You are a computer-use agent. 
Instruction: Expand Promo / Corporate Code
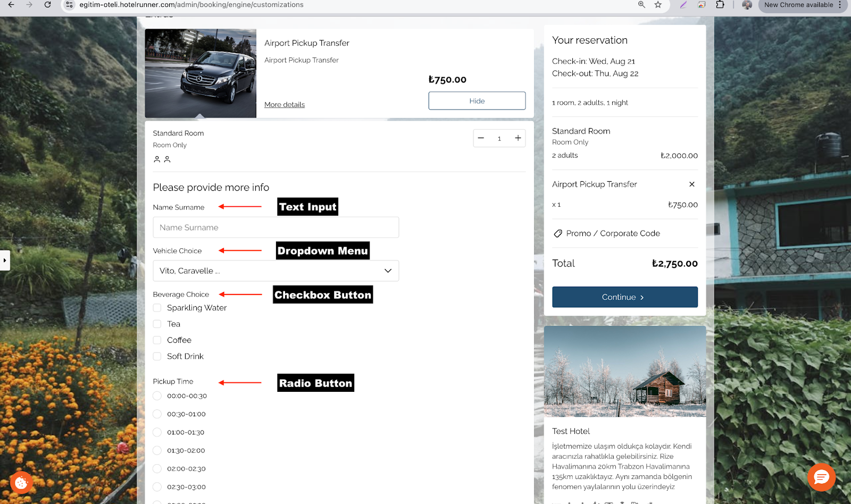point(612,233)
